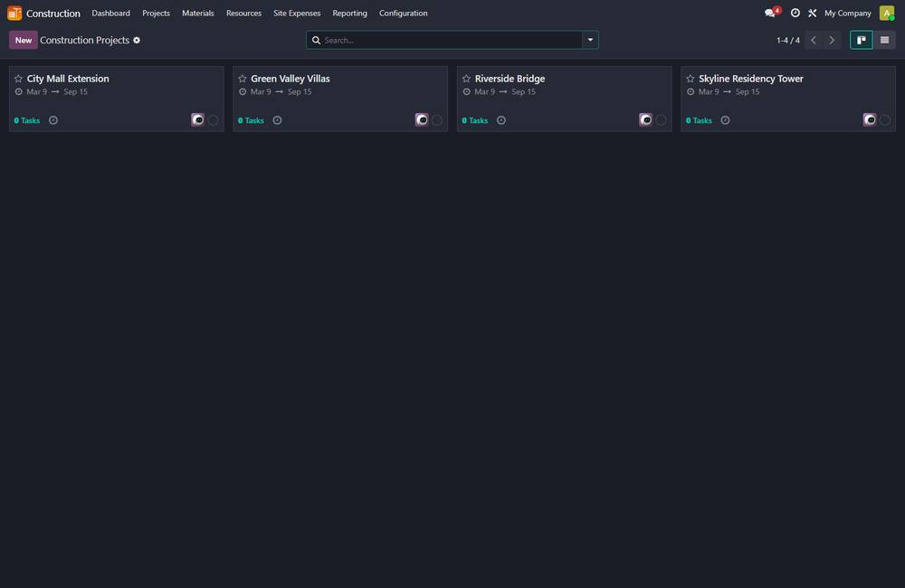Open the activity clock on Green Valley Villas
The width and height of the screenshot is (905, 588).
[x=277, y=120]
